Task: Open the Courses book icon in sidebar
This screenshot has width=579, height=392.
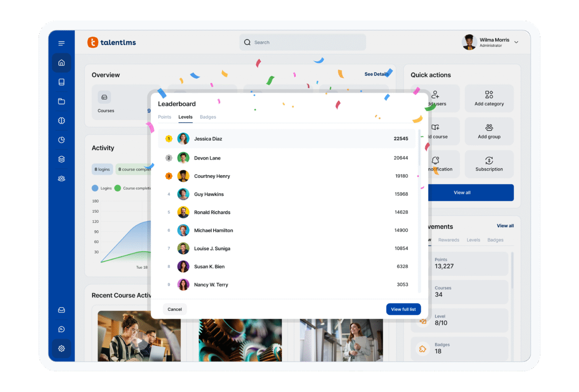Action: (61, 82)
